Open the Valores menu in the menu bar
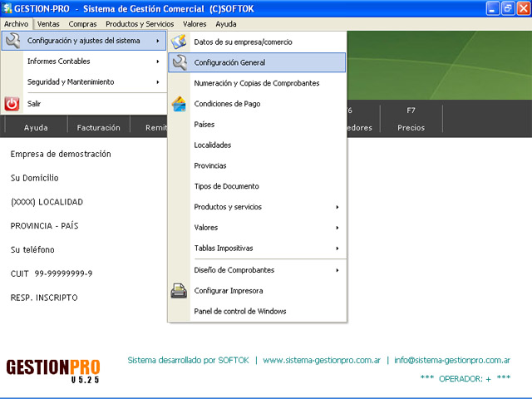This screenshot has width=532, height=399. 195,24
